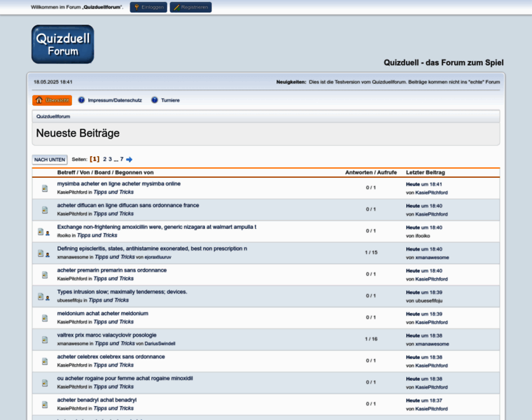Open Tipps und Tricks board on mysimba row
Viewport: 532px width, 420px height.
click(113, 192)
